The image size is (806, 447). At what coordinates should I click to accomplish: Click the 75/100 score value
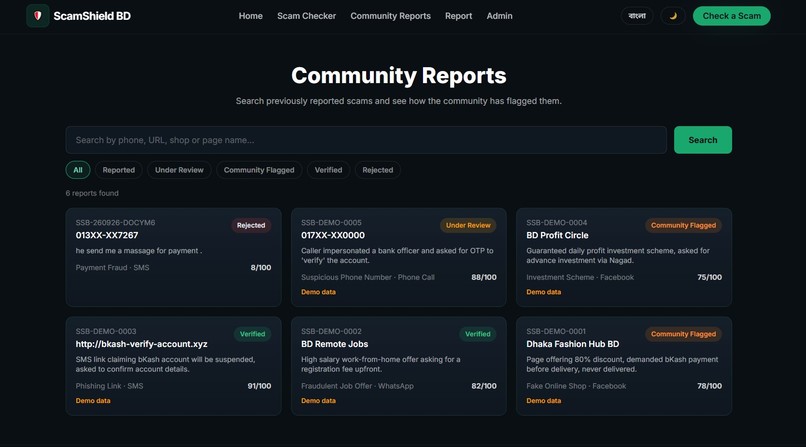pyautogui.click(x=709, y=277)
